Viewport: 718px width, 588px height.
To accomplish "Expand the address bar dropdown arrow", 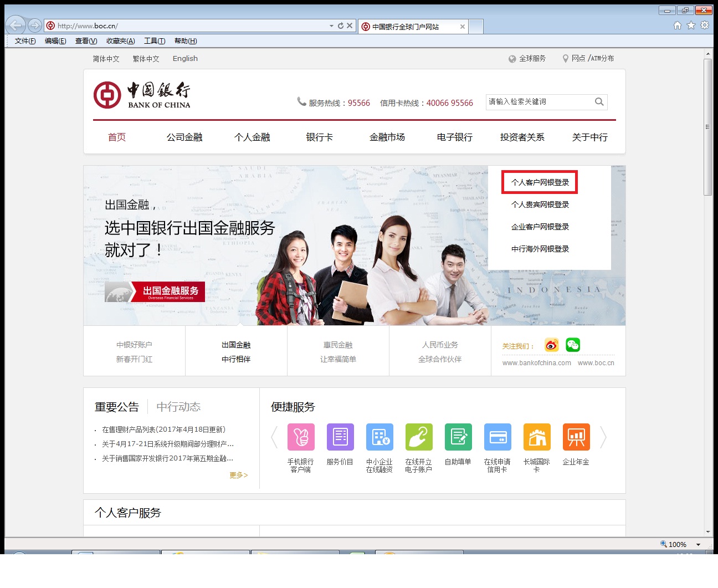I will [x=331, y=26].
